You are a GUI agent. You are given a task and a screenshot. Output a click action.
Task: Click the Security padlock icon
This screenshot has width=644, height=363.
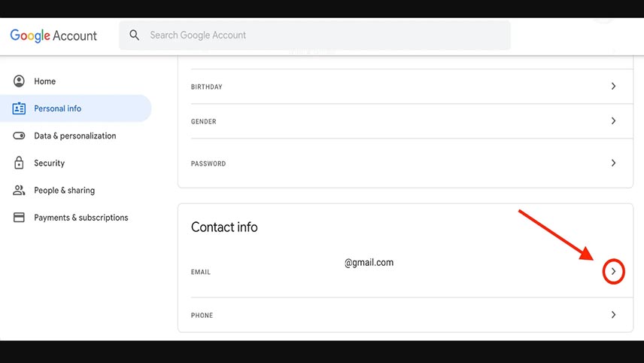pyautogui.click(x=19, y=163)
